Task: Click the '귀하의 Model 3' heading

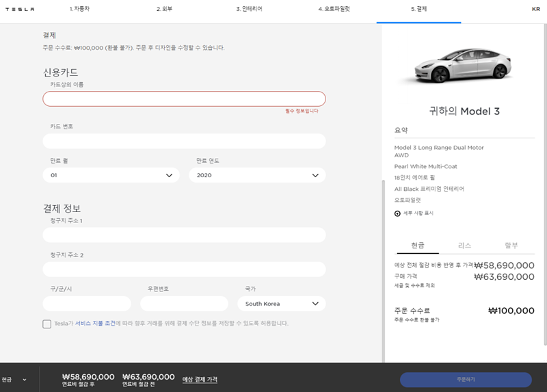Action: [x=464, y=112]
